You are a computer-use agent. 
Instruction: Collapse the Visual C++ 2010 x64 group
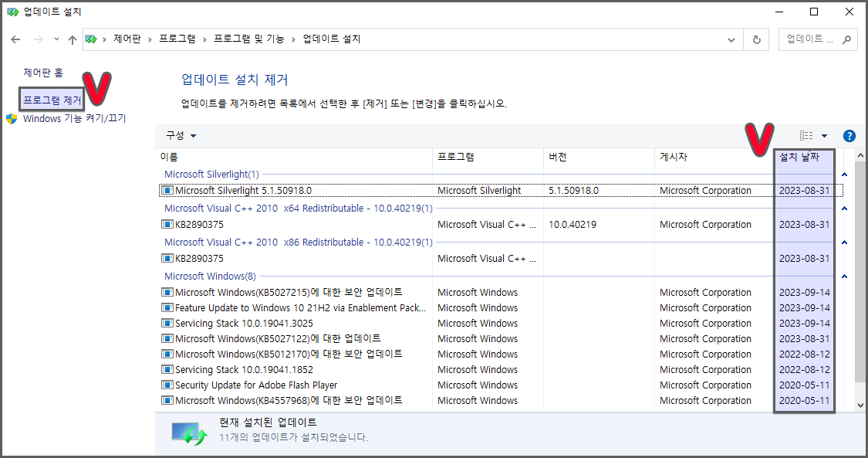pyautogui.click(x=844, y=209)
